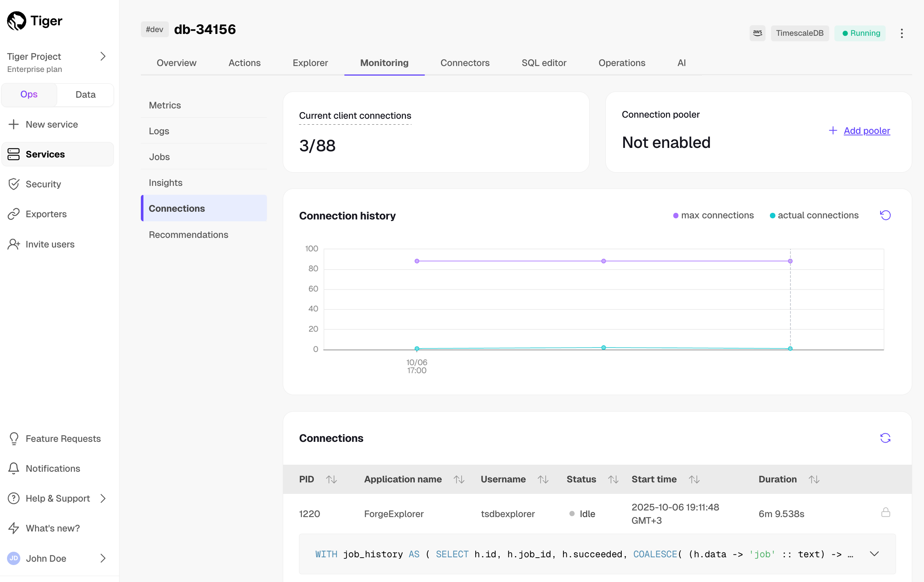Refresh the Connections table
924x582 pixels.
click(885, 438)
